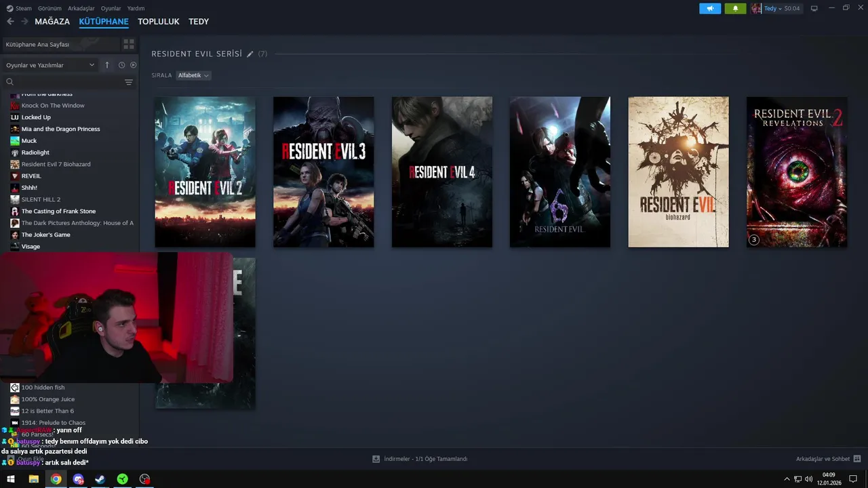Select Radiolight in game list

[35, 152]
